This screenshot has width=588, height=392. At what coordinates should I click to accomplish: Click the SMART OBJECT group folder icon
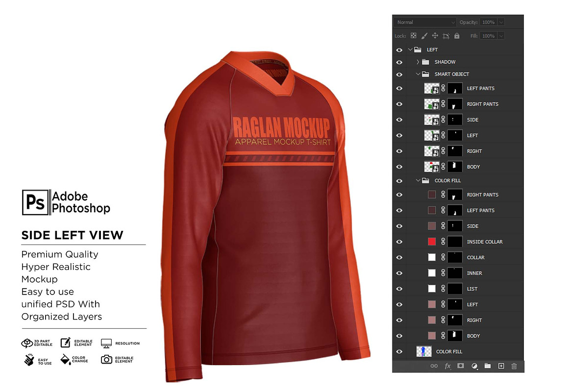click(x=425, y=74)
